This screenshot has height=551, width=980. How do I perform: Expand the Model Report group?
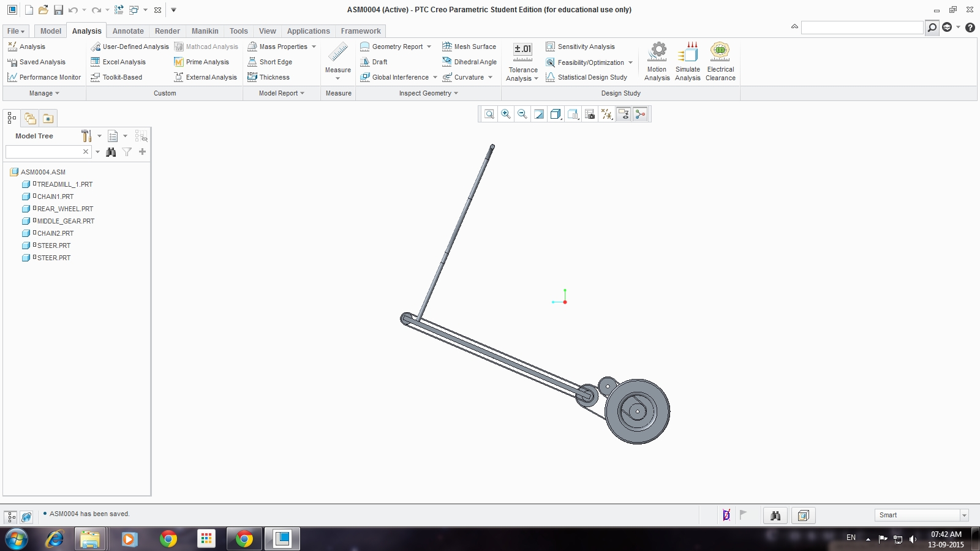282,93
